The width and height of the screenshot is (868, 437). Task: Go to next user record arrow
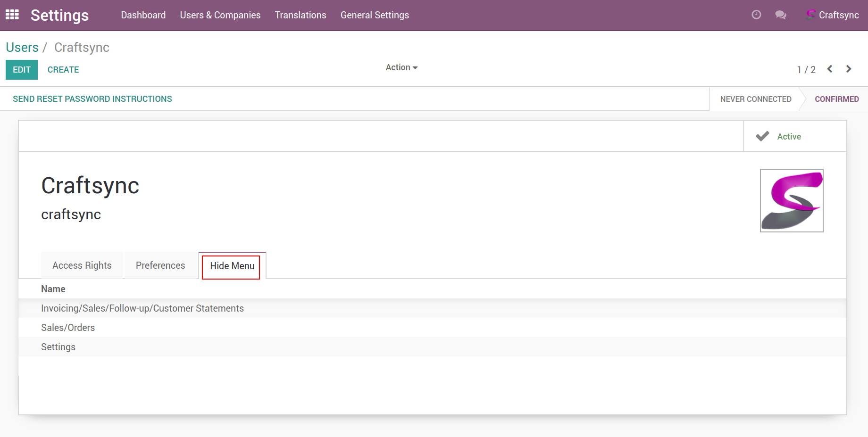point(849,69)
